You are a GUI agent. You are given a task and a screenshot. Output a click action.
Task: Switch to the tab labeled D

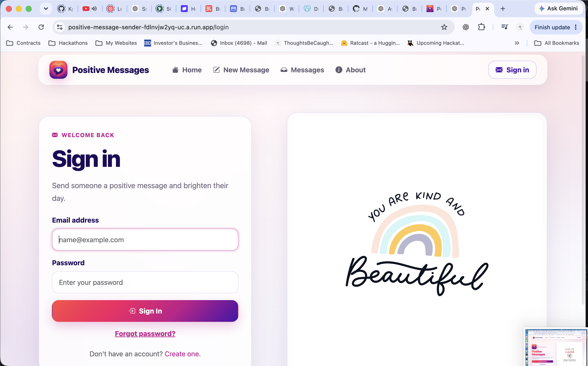(311, 9)
